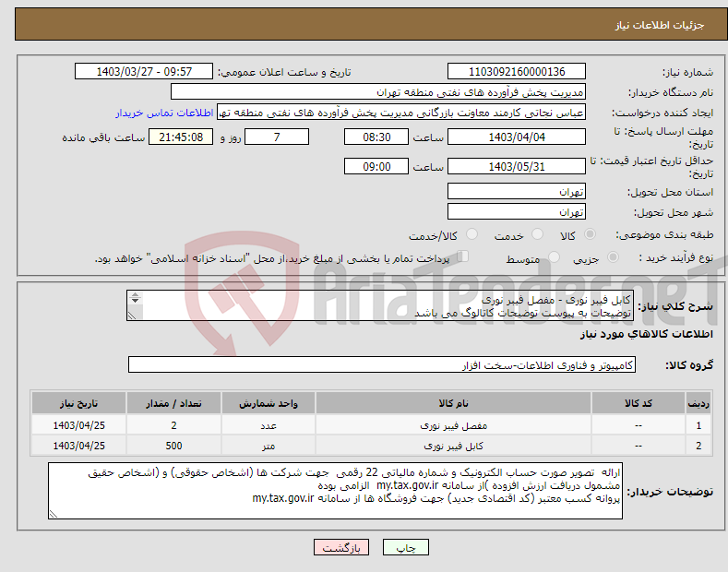Click the date 1403/04/25 in مفصل row
This screenshot has width=728, height=572.
79,425
